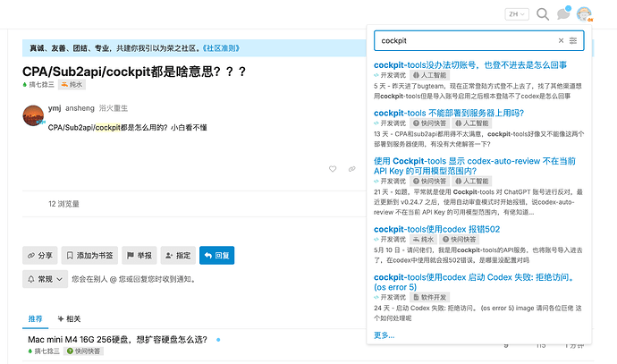Open the ZH language dropdown

(x=517, y=14)
